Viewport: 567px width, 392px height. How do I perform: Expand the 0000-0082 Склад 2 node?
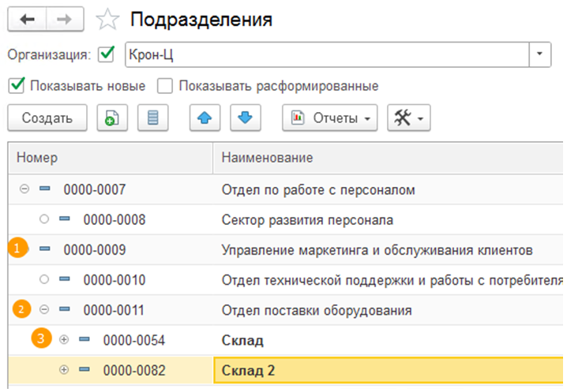click(64, 370)
